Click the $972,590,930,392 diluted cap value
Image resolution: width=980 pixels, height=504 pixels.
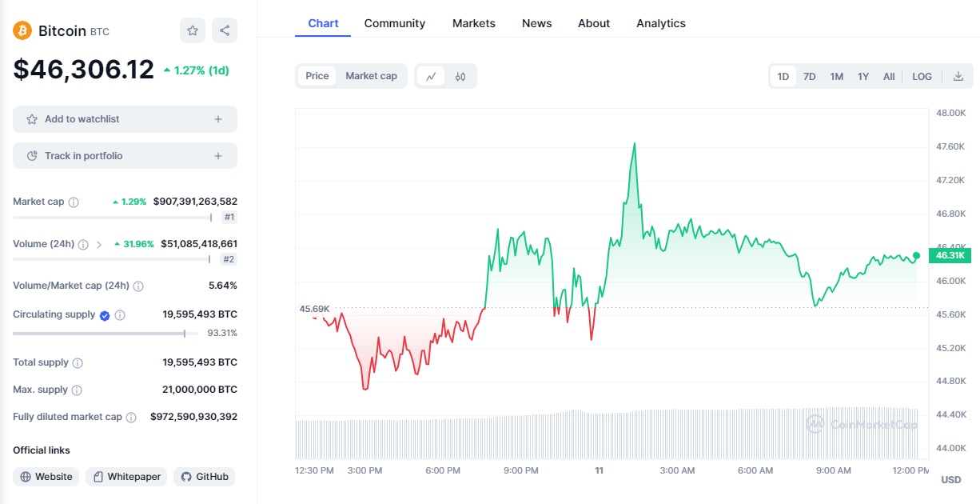pos(194,417)
